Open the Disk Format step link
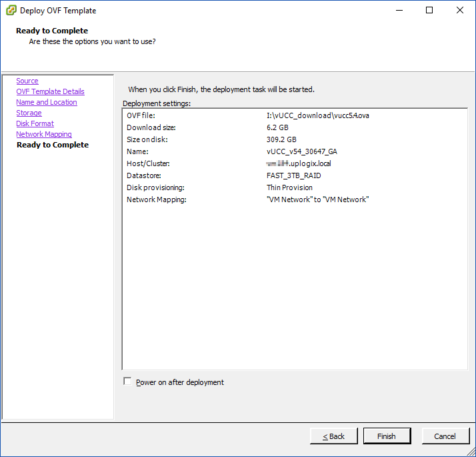Viewport: 476px width, 457px height. coord(35,123)
